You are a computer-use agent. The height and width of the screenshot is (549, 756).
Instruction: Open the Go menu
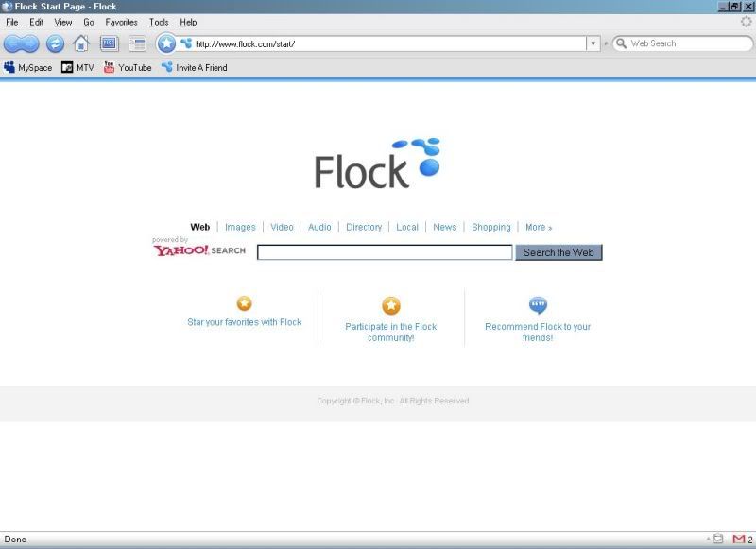coord(89,22)
